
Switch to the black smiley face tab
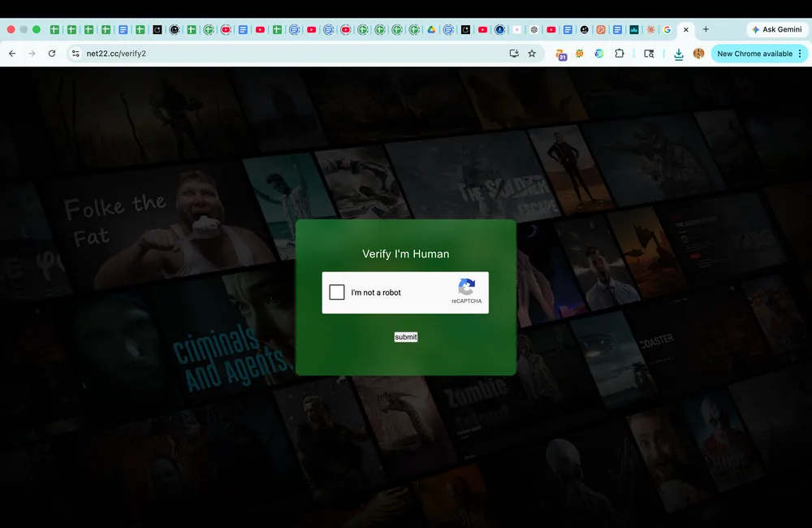584,29
